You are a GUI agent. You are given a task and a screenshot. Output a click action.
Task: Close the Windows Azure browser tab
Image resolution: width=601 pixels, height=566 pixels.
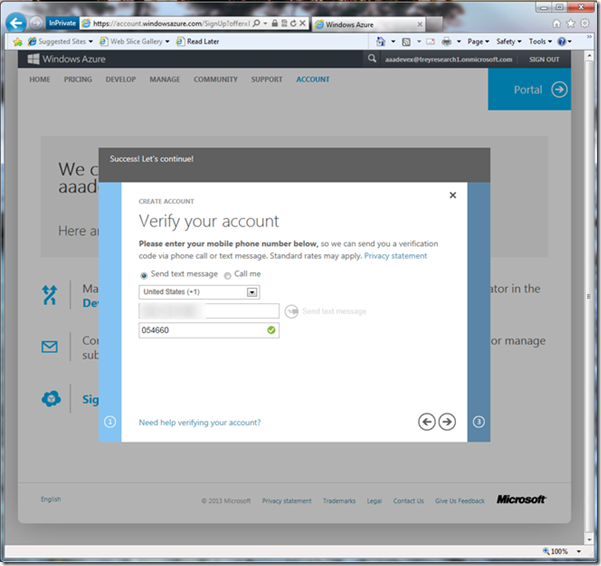coord(420,24)
